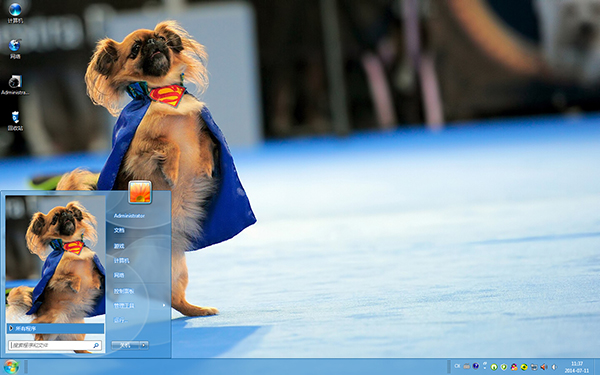600x375 pixels.
Task: Click the Windows Start orb button
Action: tap(11, 367)
